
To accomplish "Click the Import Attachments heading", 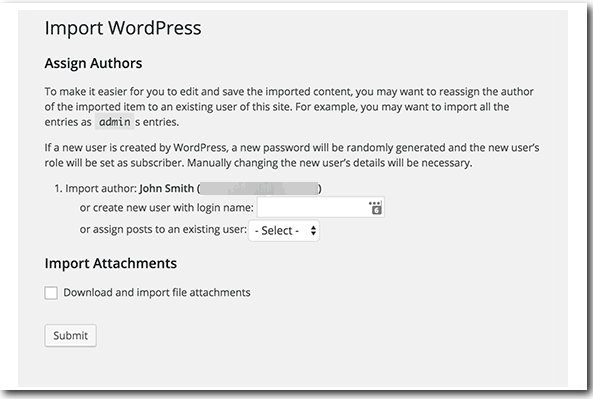I will click(111, 263).
